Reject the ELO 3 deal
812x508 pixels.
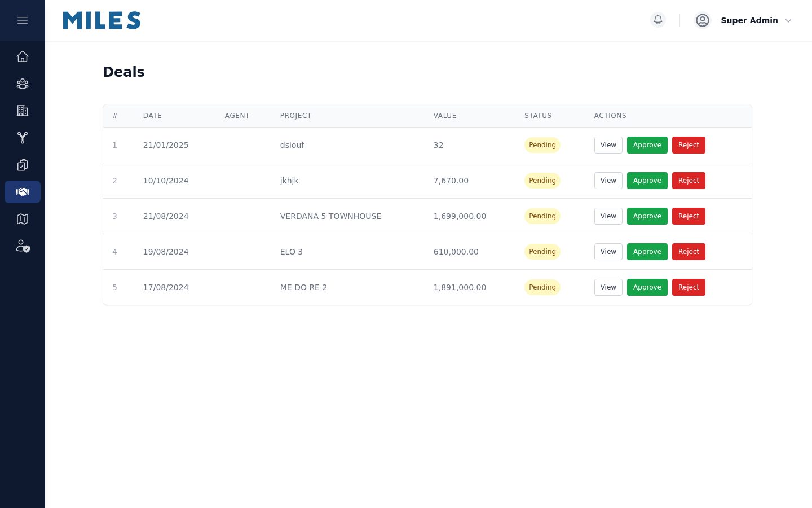pyautogui.click(x=689, y=252)
